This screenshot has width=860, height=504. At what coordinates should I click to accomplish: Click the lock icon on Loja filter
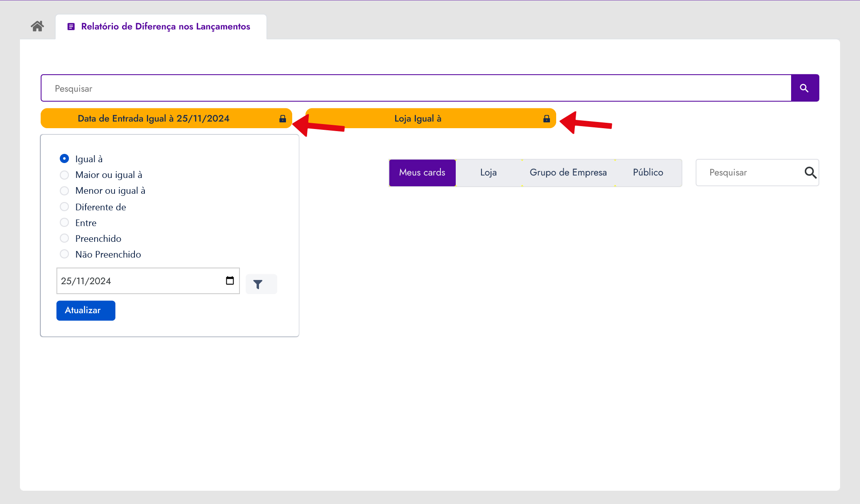coord(547,119)
